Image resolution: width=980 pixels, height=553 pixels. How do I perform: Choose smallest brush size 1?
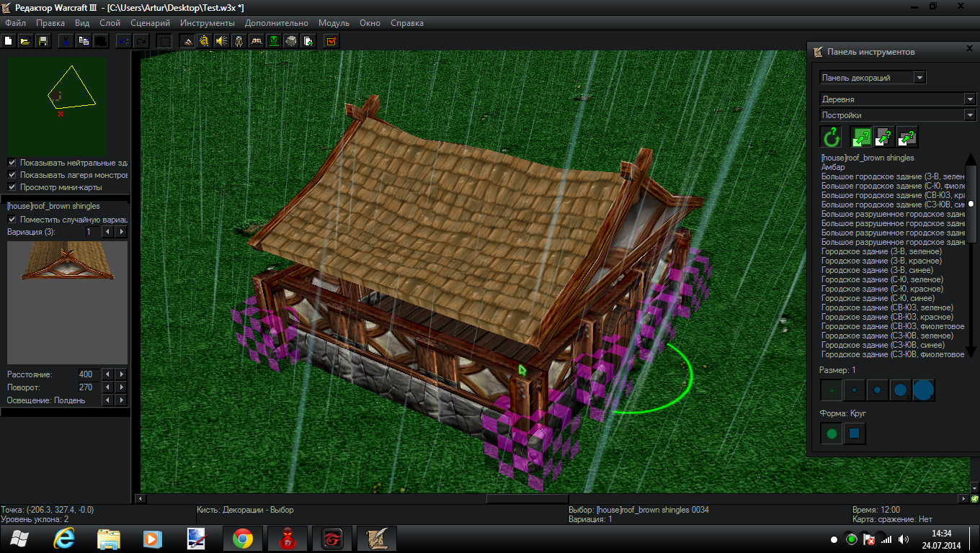832,390
